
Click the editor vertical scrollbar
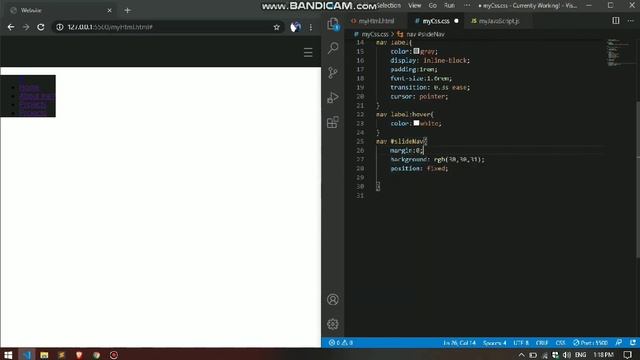pos(638,180)
